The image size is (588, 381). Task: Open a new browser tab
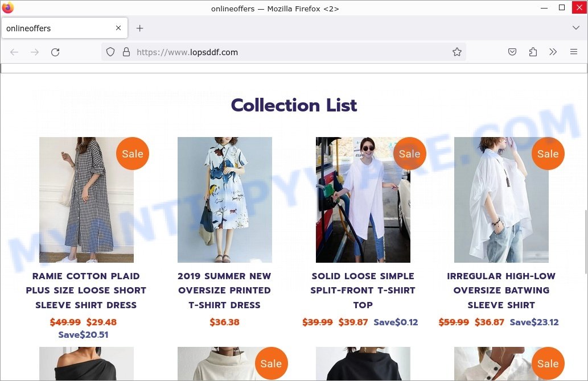tap(139, 27)
